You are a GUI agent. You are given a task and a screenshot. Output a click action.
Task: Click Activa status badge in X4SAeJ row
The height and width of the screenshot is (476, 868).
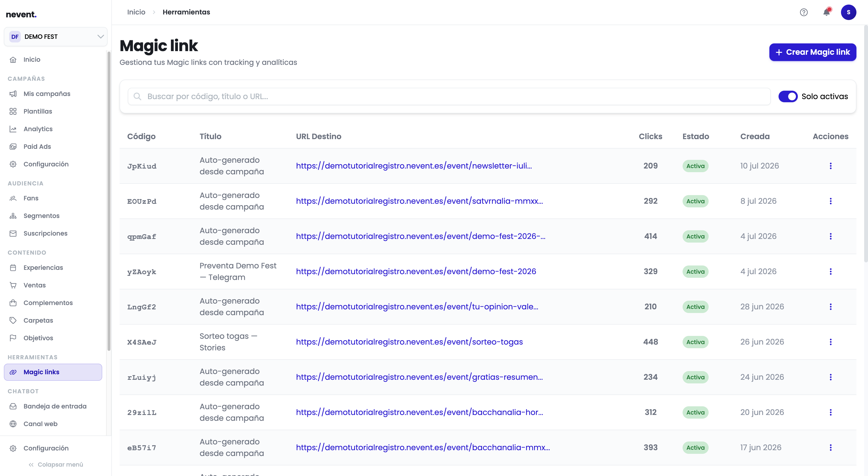[x=695, y=342]
